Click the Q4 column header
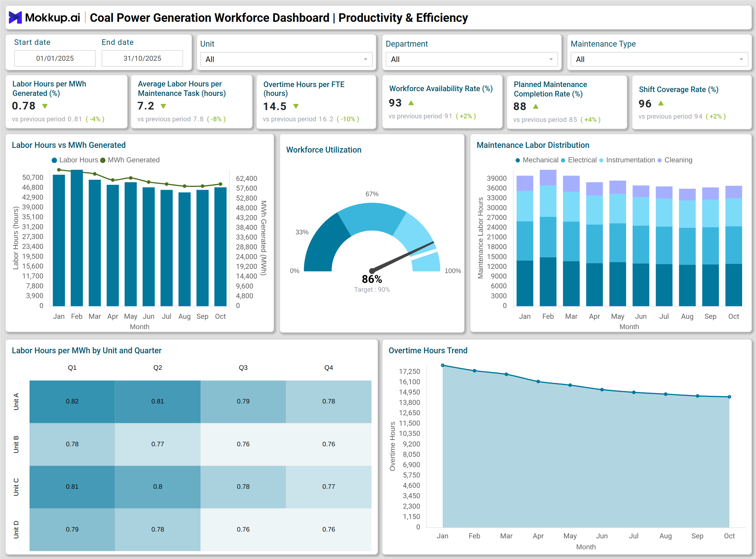The width and height of the screenshot is (756, 559). [x=329, y=368]
